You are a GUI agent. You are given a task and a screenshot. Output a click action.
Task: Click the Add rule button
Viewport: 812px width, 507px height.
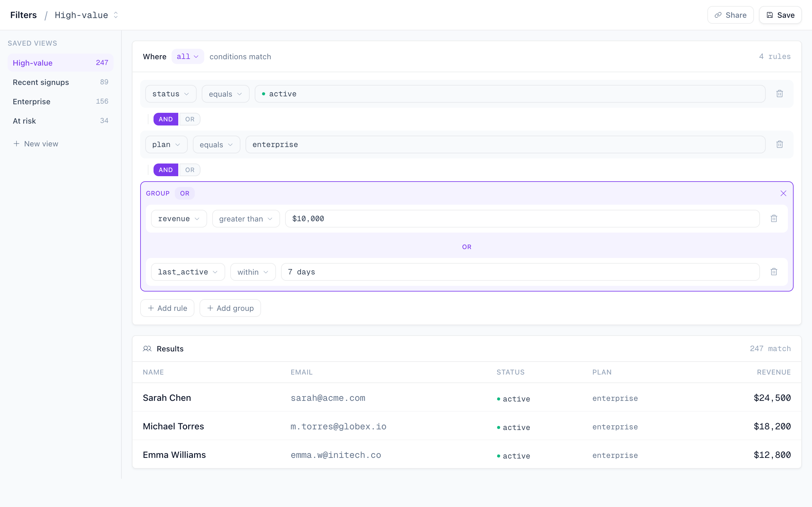167,308
